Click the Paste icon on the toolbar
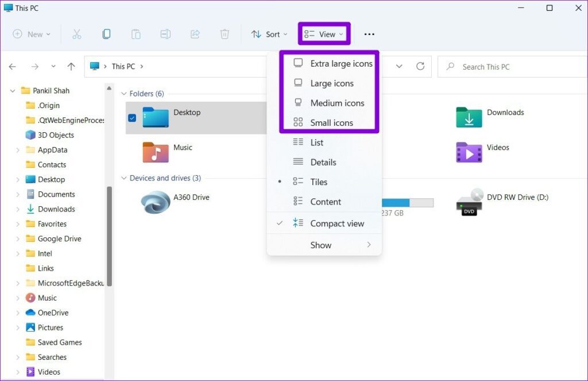Screen dimensions: 588x381 (x=136, y=34)
